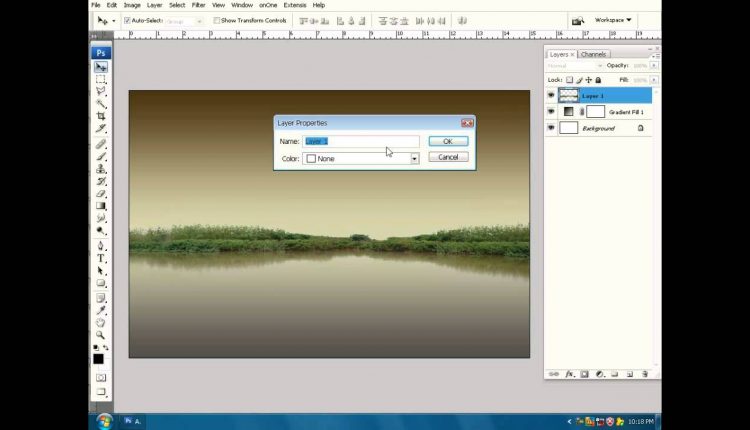Screen dimensions: 750x430
Task: Open the Image menu
Action: click(132, 5)
